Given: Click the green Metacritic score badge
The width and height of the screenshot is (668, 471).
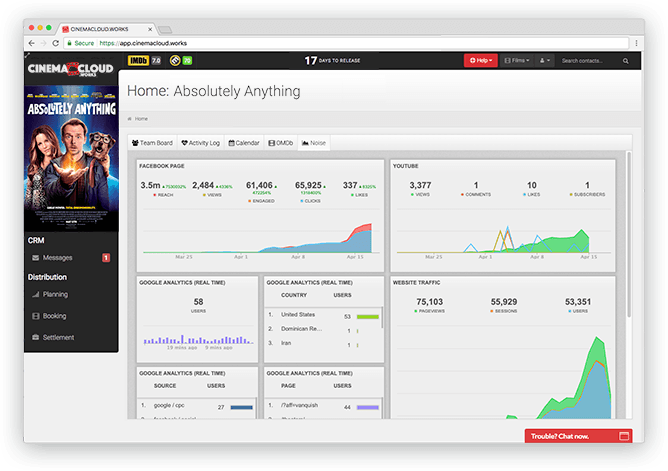Looking at the screenshot, I should [x=187, y=61].
